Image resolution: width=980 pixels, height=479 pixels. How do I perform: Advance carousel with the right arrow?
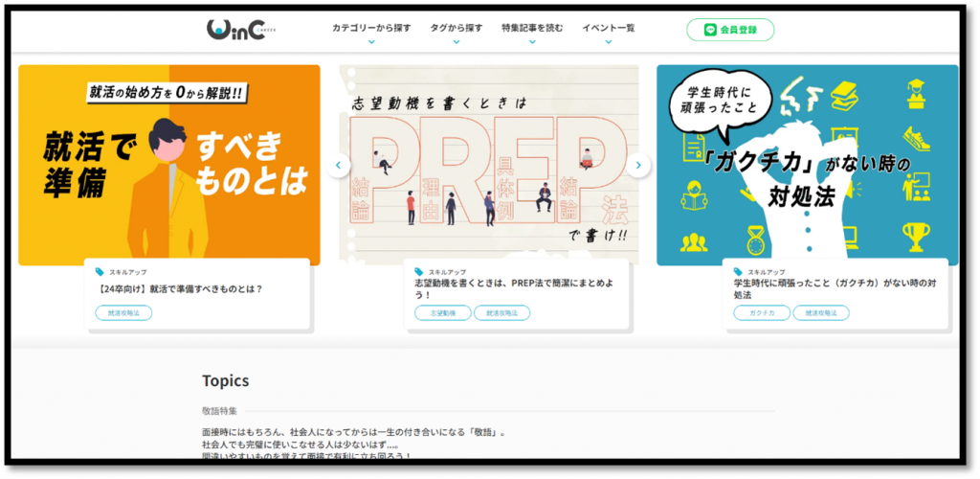pos(639,166)
